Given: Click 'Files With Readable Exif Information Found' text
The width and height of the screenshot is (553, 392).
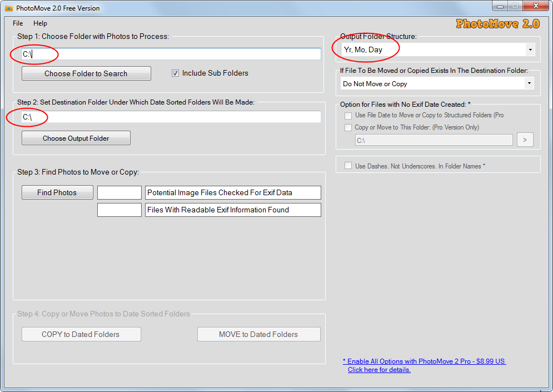Looking at the screenshot, I should (x=218, y=210).
